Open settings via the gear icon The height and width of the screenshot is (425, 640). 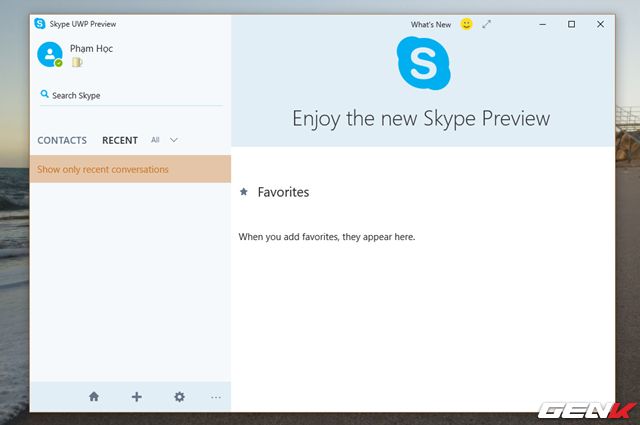coord(179,397)
